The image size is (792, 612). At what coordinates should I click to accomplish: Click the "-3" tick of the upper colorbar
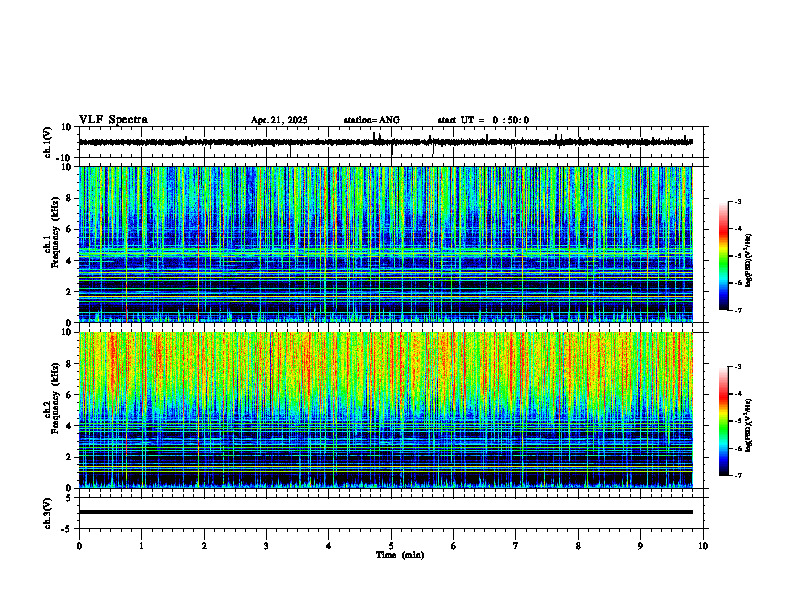point(737,201)
